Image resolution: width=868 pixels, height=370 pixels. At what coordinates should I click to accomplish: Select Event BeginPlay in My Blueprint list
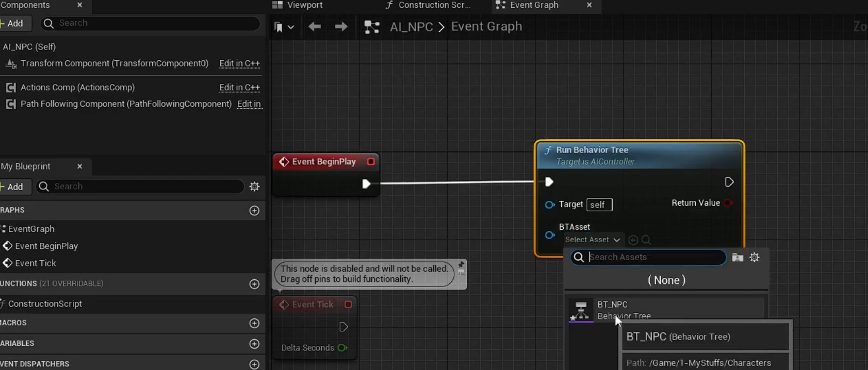tap(46, 246)
